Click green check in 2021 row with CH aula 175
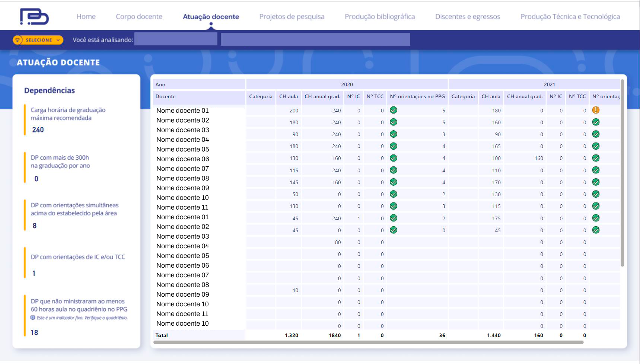The height and width of the screenshot is (364, 640). [x=596, y=218]
